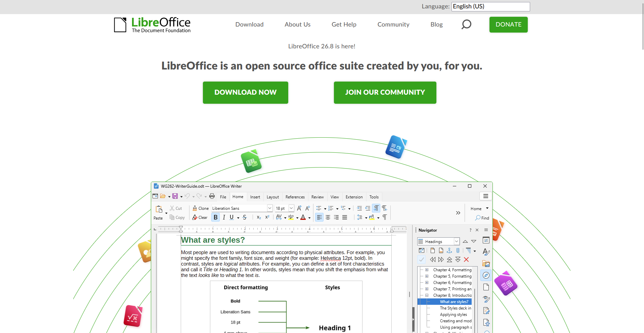
Task: Click the green DONATE button
Action: (509, 25)
